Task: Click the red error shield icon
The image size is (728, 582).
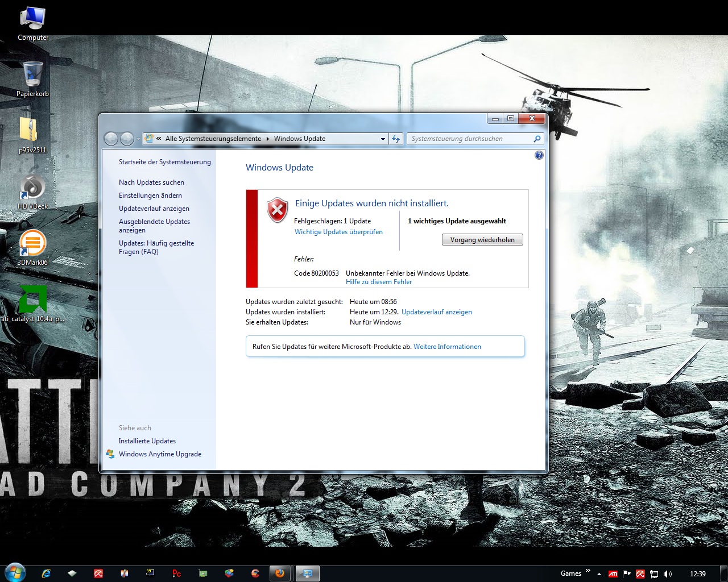Action: (x=277, y=210)
